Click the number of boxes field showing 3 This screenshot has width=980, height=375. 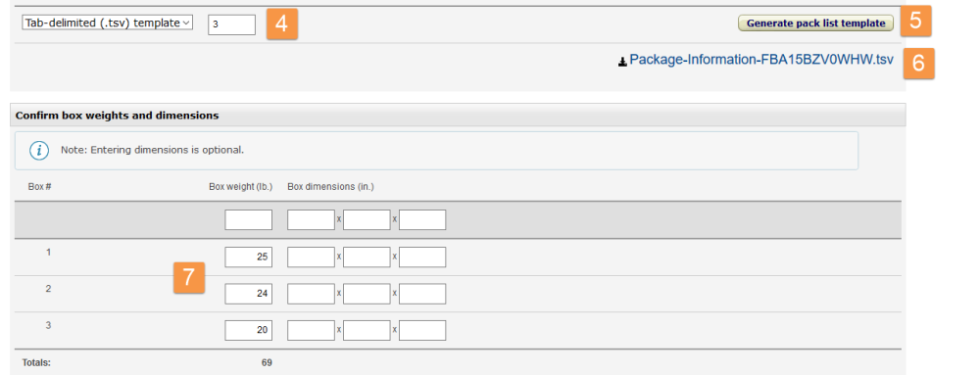[x=232, y=24]
